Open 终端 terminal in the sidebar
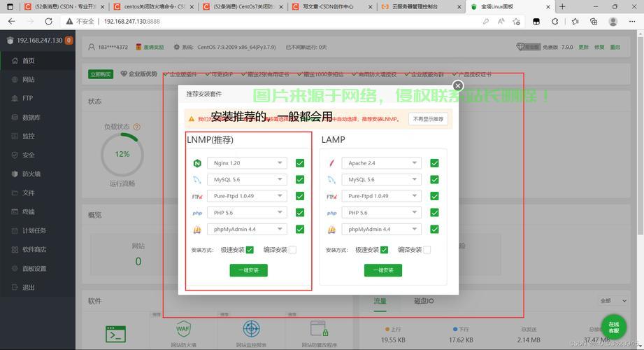 (x=28, y=211)
